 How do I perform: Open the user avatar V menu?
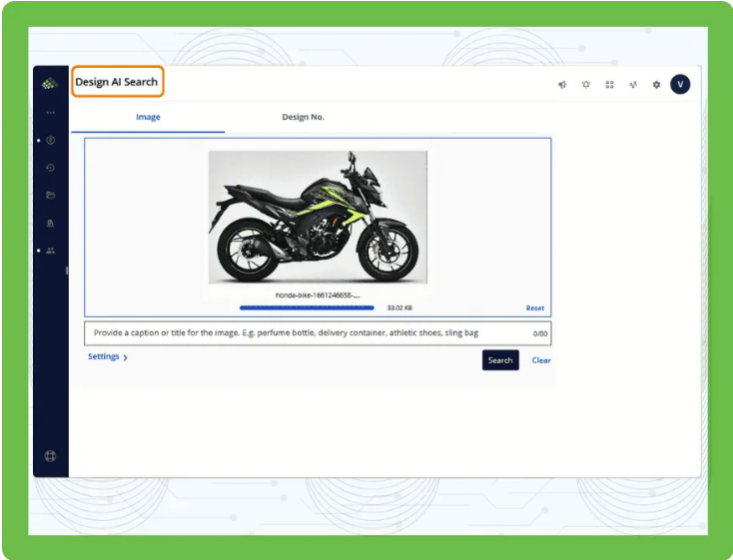tap(680, 84)
